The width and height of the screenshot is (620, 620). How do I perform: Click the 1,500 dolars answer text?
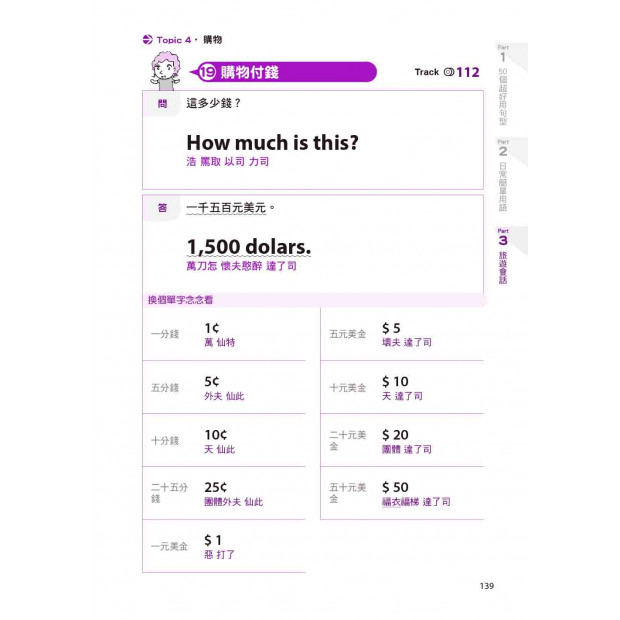tap(249, 247)
